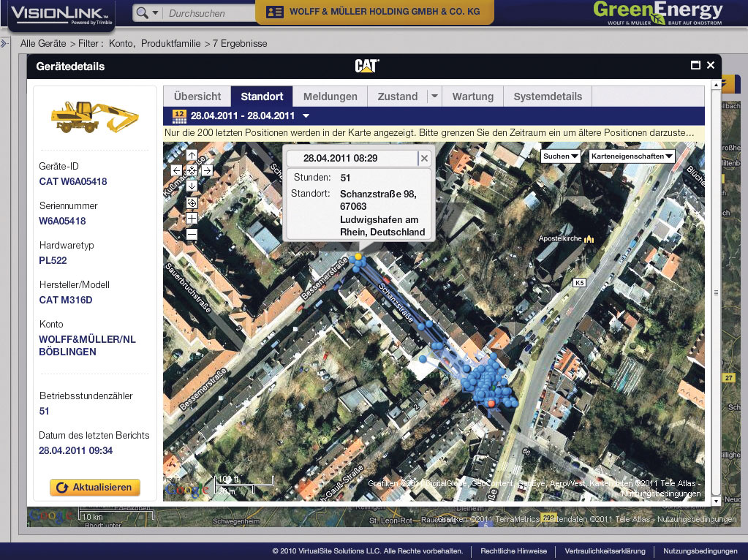Screen dimensions: 748x560
Task: Close the Gerätedetails dialog
Action: [711, 65]
